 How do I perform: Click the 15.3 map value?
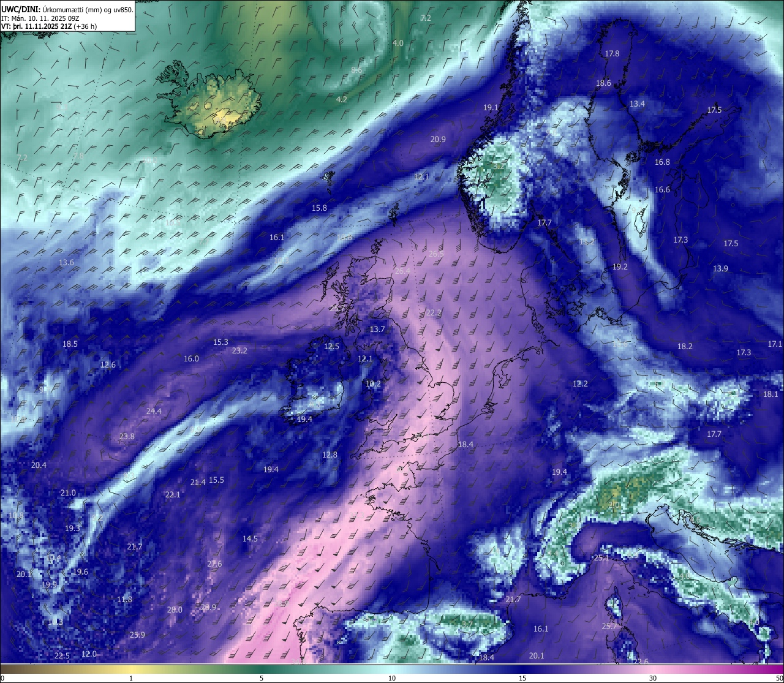tap(221, 342)
